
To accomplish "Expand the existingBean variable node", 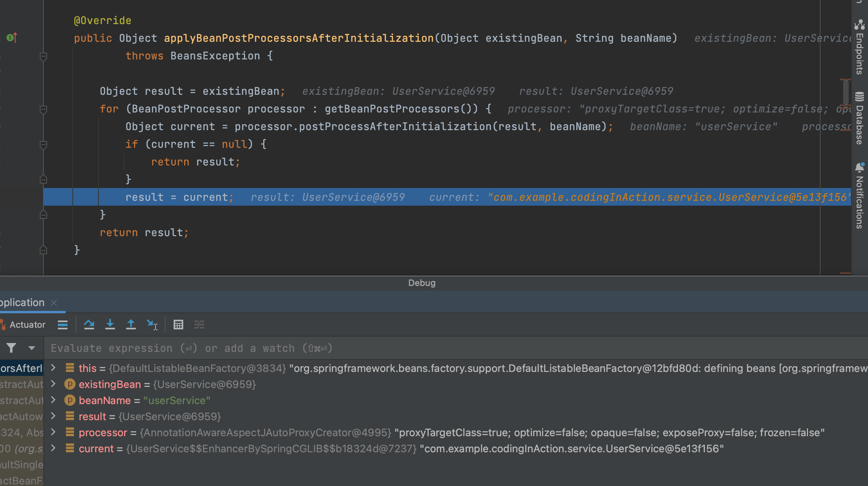I will [53, 384].
